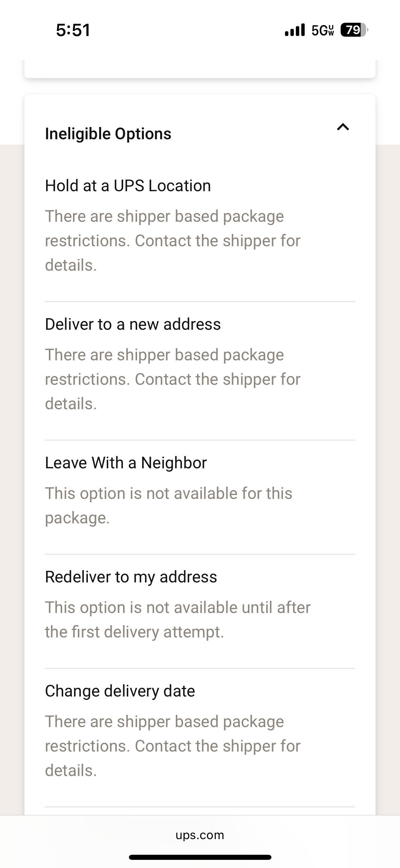Tap the home indicator bar

tap(200, 857)
